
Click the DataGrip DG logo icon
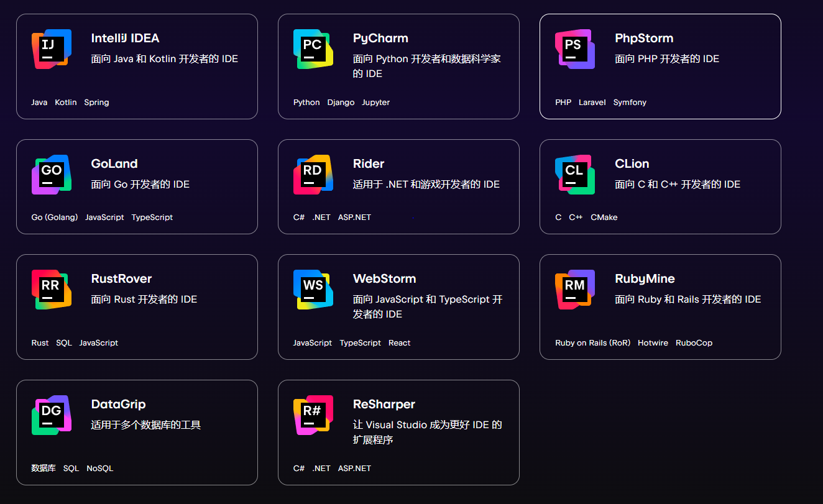coord(52,415)
